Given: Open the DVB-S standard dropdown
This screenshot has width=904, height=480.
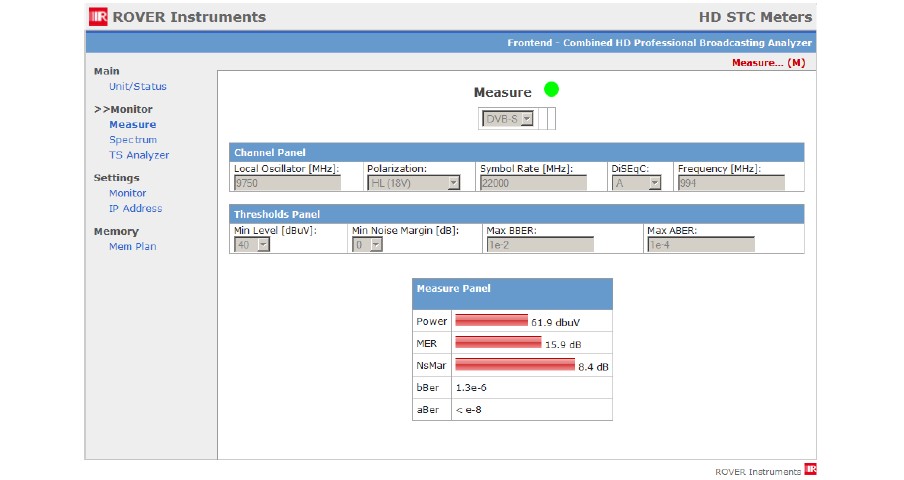Looking at the screenshot, I should (507, 119).
